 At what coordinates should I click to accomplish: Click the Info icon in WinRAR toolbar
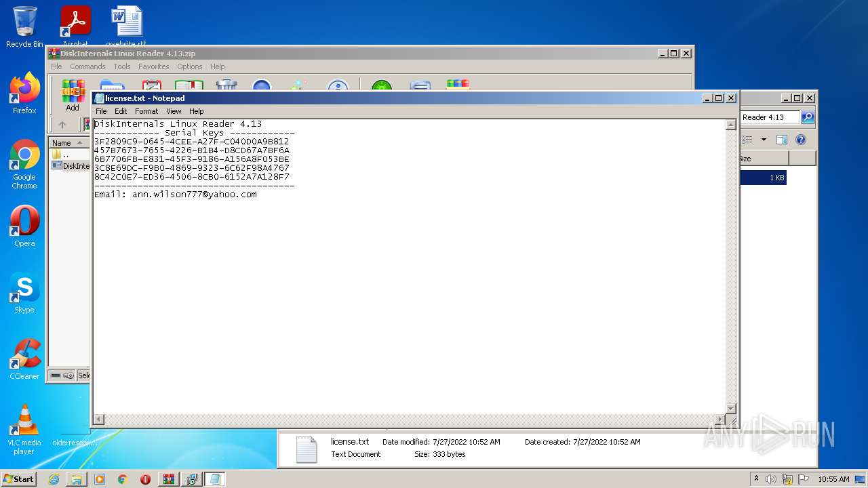coord(338,85)
